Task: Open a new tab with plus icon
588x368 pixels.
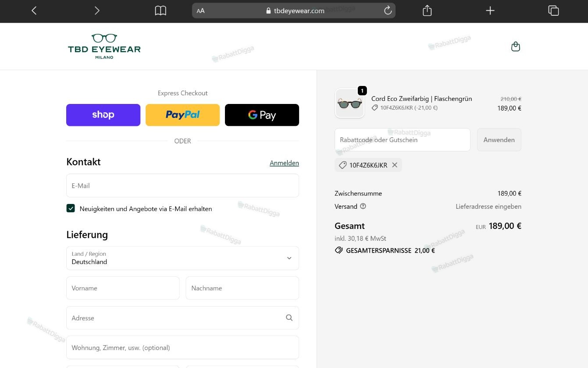Action: click(x=490, y=11)
